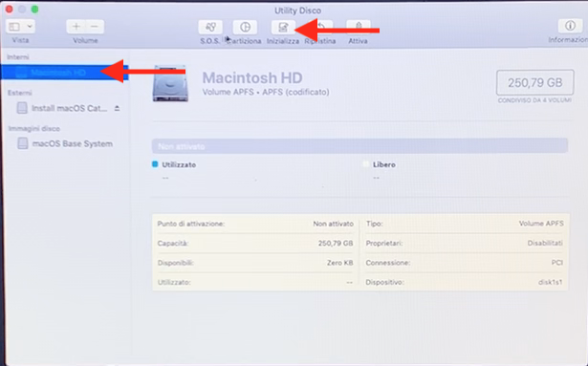Click Volume APFS codificato subtitle
Screen dimensions: 588x366
pyautogui.click(x=266, y=93)
